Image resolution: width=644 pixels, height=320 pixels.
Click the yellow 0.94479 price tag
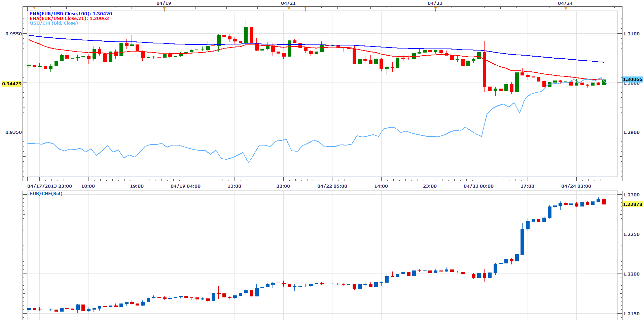point(12,84)
